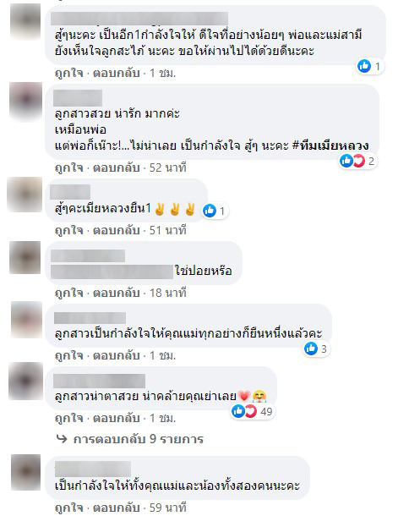Image resolution: width=420 pixels, height=516 pixels.
Task: Like the ใช่ปอยหรือ comment from 18 นาที
Action: pyautogui.click(x=68, y=293)
